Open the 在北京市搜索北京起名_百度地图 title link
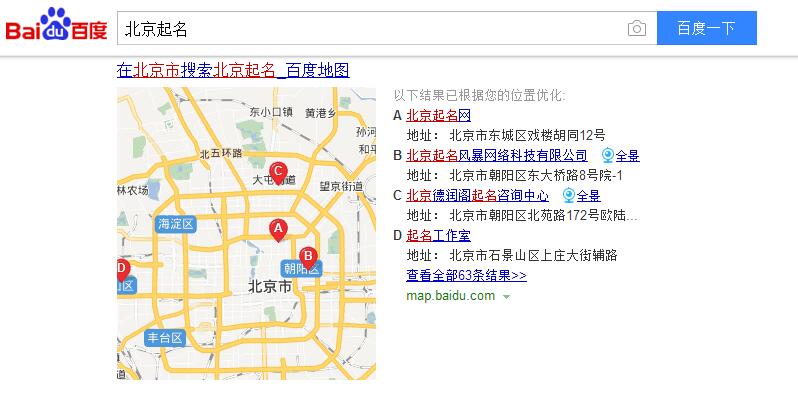 233,70
